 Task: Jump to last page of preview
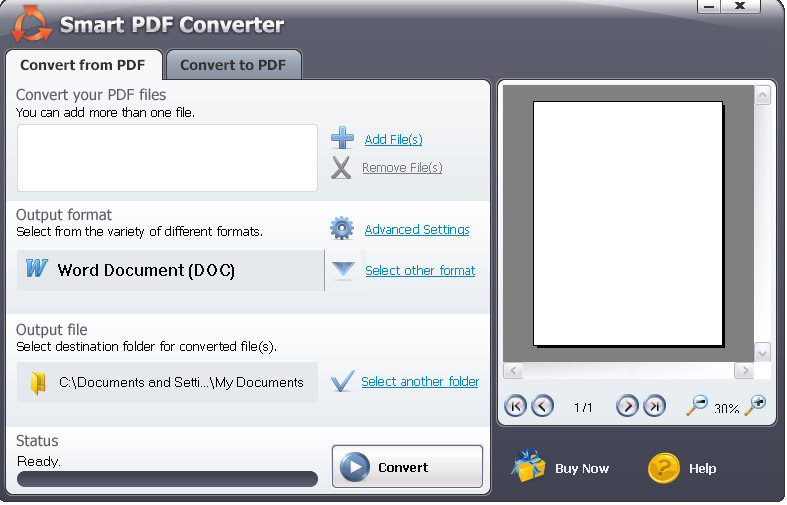click(x=654, y=406)
